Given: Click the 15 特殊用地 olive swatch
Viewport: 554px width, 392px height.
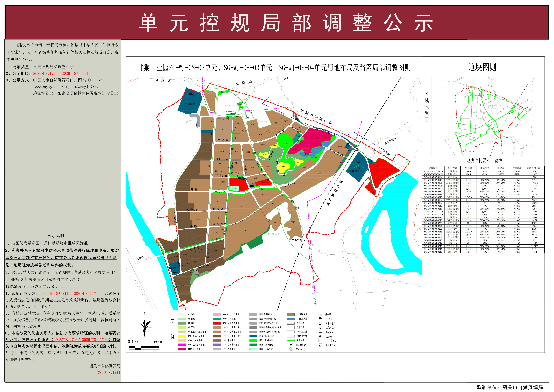Looking at the screenshot, I should [x=291, y=315].
